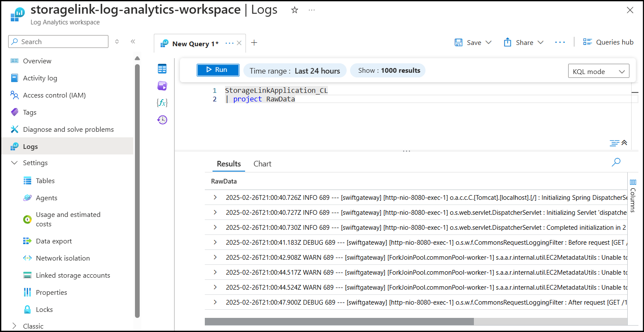Open the Query history icon
Screen dimensions: 644x332
[162, 120]
